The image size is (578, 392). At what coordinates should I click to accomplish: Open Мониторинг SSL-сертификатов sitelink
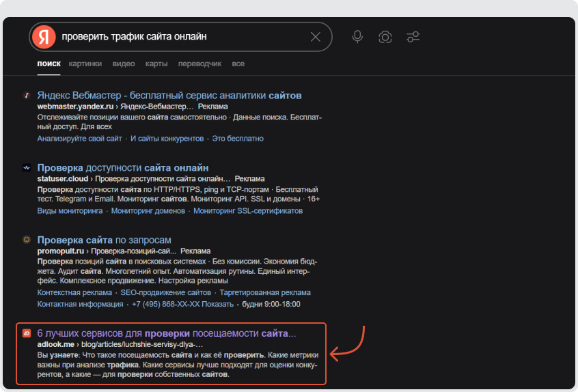[x=248, y=211]
